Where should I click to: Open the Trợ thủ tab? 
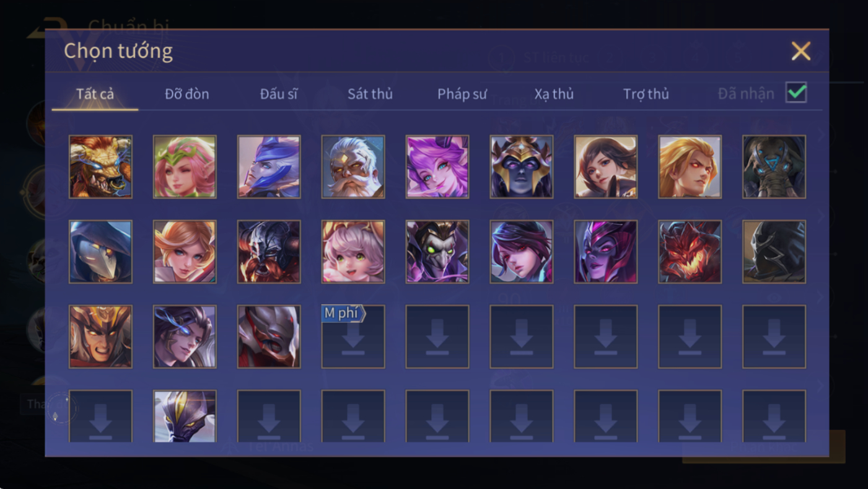coord(646,94)
